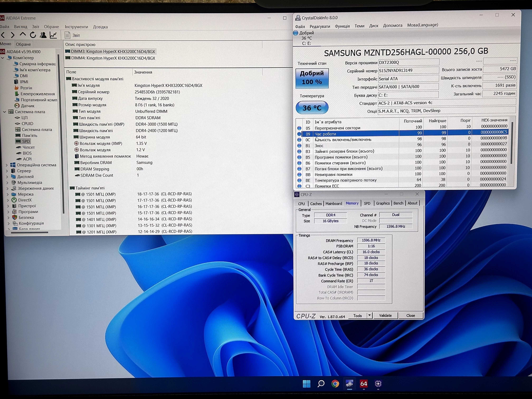This screenshot has height=399, width=532.
Task: Switch to the Обране tab in AIDA64
Action: (x=23, y=44)
